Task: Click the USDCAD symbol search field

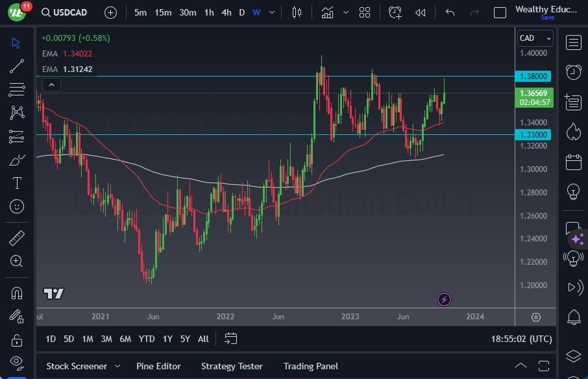Action: pos(71,12)
